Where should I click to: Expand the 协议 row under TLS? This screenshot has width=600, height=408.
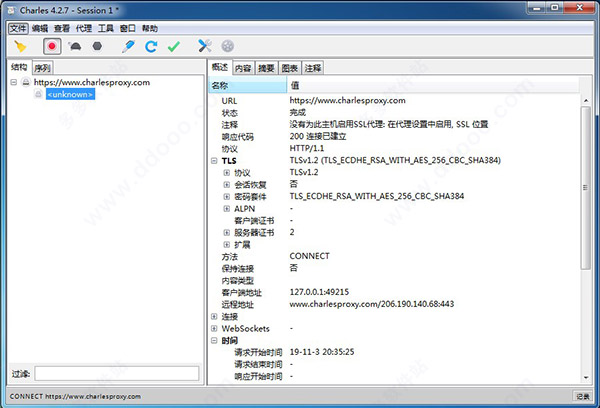click(227, 173)
